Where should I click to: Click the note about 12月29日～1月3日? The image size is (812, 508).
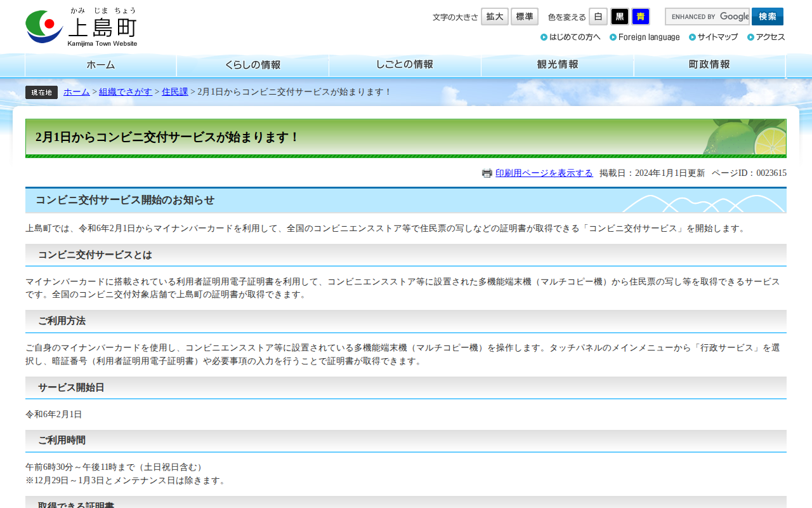pyautogui.click(x=126, y=481)
